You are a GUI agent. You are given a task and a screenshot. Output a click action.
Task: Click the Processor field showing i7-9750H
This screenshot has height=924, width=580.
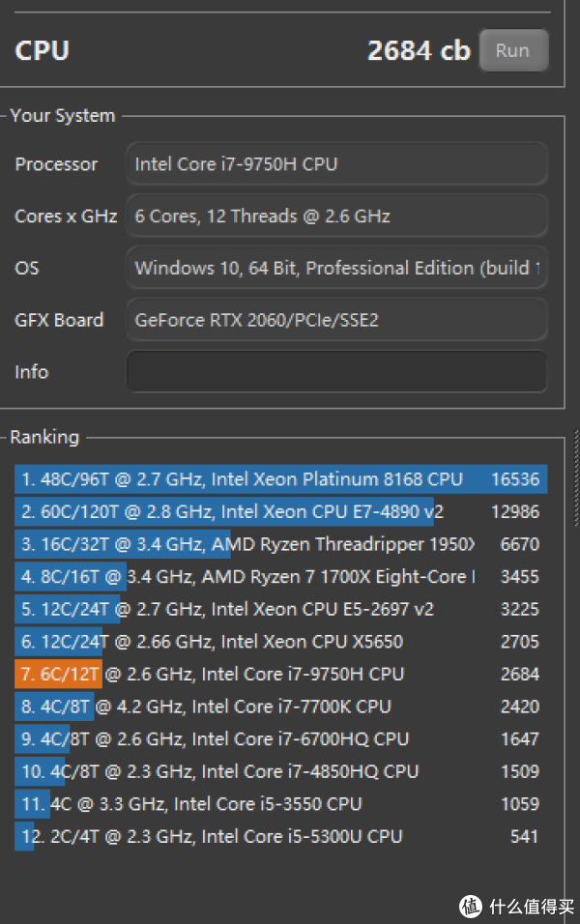(336, 164)
